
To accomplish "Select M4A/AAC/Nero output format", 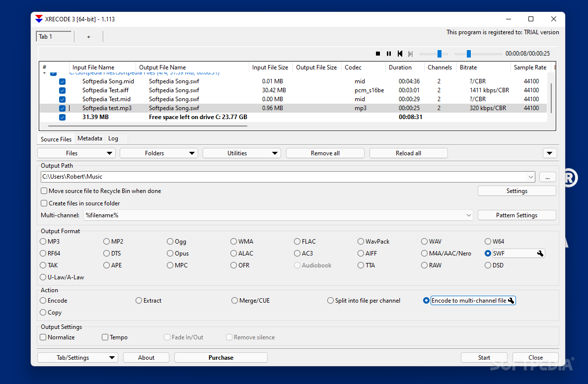I will (x=425, y=253).
